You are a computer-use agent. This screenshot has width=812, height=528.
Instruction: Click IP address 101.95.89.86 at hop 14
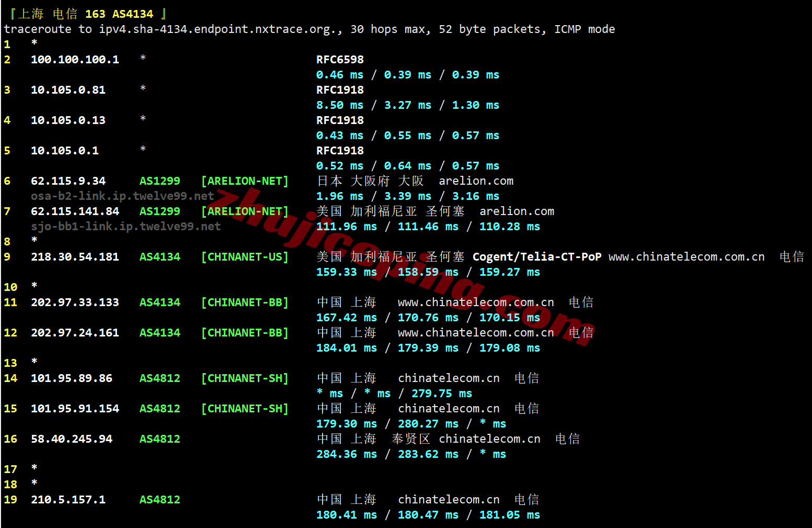[x=72, y=378]
